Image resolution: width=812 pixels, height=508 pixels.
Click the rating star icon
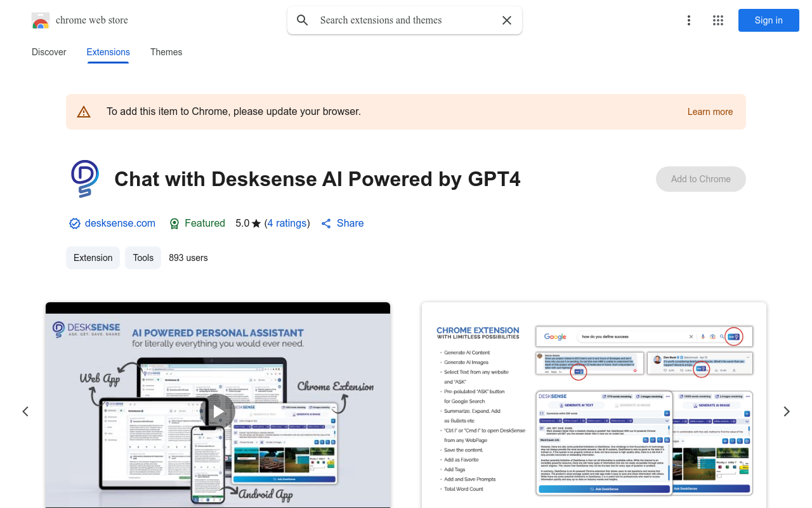click(256, 224)
